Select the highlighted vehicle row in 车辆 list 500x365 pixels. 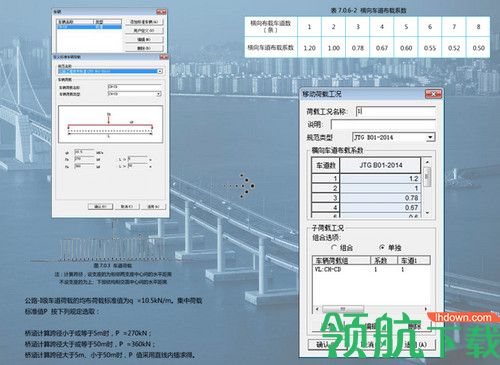point(89,27)
